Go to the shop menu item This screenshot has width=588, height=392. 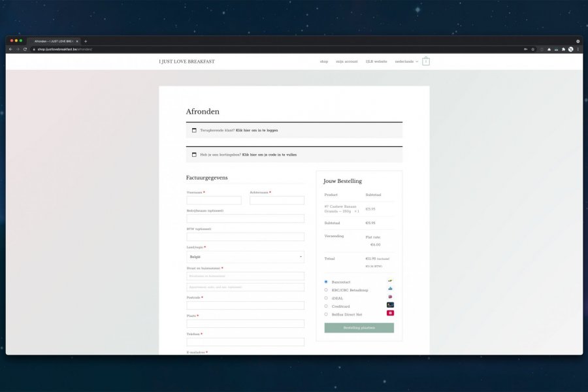pos(324,61)
